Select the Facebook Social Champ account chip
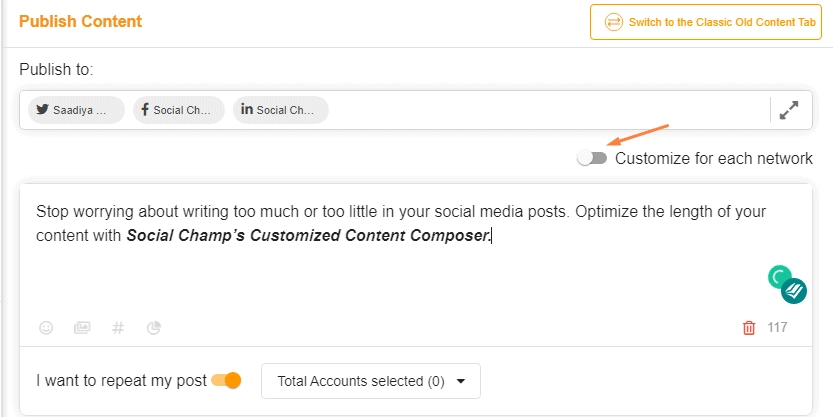This screenshot has width=833, height=417. pyautogui.click(x=178, y=110)
